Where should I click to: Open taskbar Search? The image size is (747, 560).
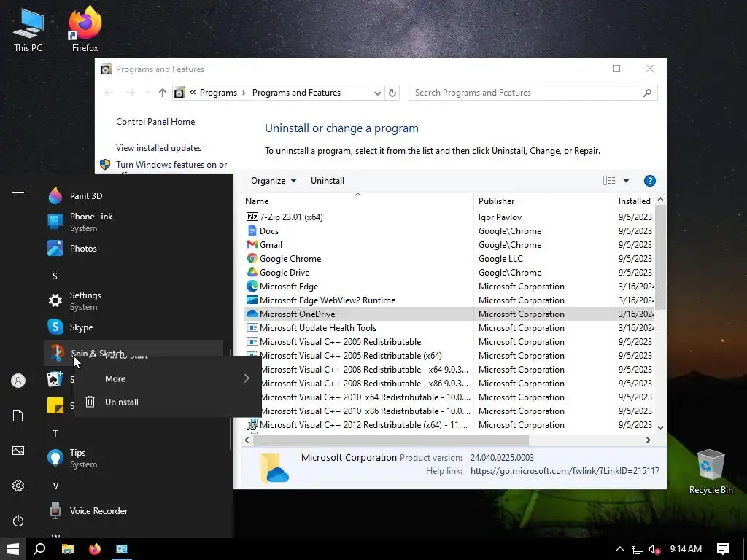coord(39,549)
